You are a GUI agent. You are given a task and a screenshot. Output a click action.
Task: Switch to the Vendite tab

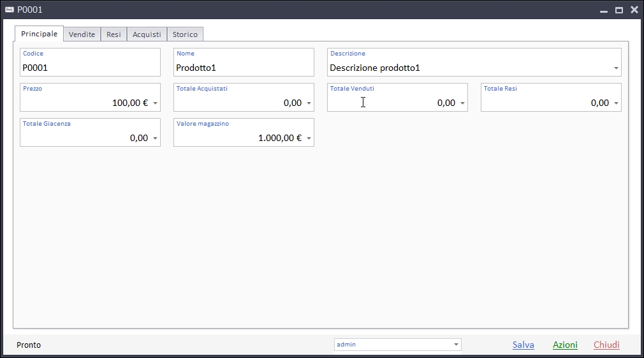click(x=82, y=34)
